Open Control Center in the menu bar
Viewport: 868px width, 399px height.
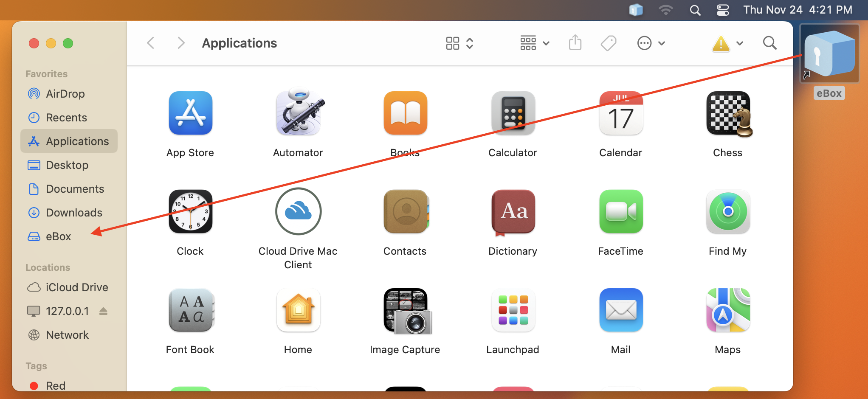pyautogui.click(x=722, y=10)
